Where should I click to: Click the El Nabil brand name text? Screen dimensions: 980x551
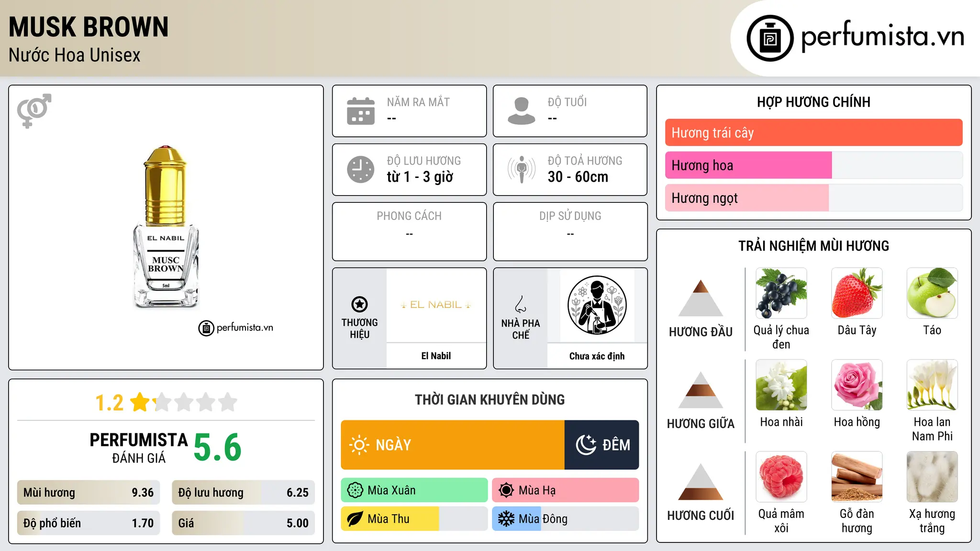[436, 356]
